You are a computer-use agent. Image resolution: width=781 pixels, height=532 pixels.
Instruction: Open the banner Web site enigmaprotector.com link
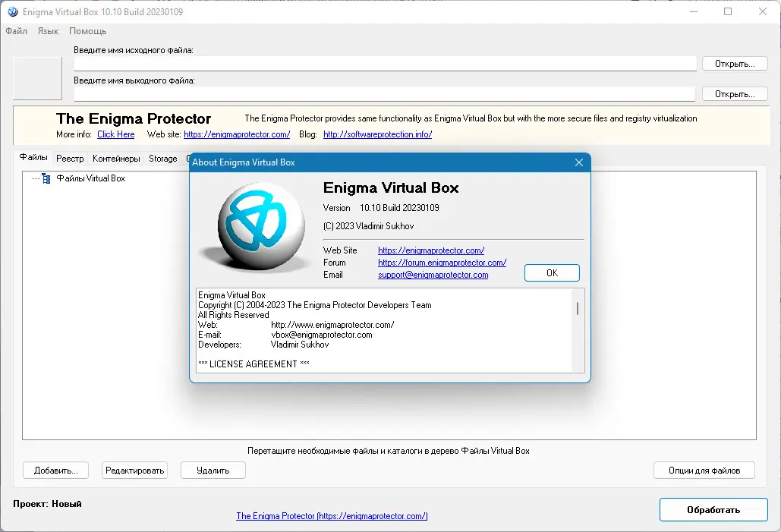(x=237, y=134)
